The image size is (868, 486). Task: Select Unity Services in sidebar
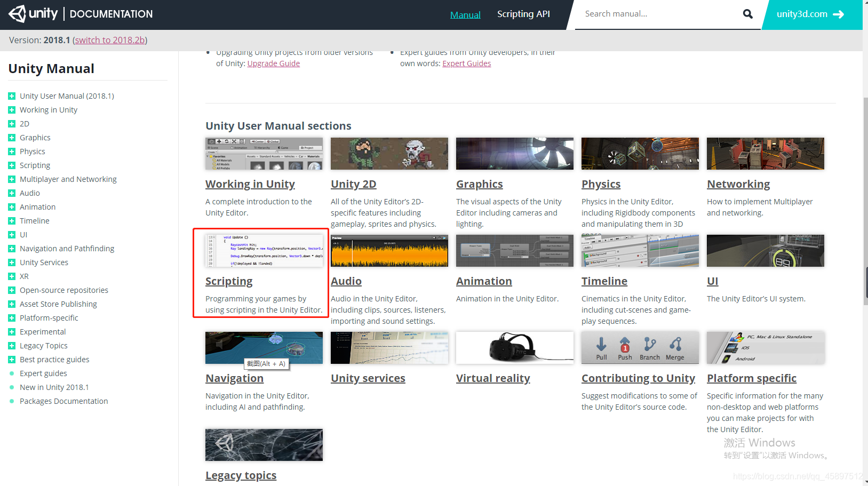(44, 262)
